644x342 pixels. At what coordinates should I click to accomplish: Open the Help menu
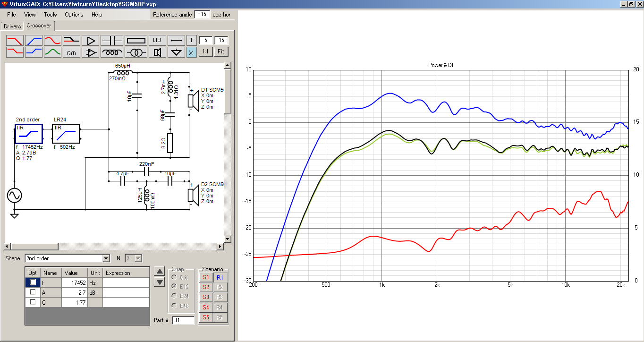pos(97,15)
